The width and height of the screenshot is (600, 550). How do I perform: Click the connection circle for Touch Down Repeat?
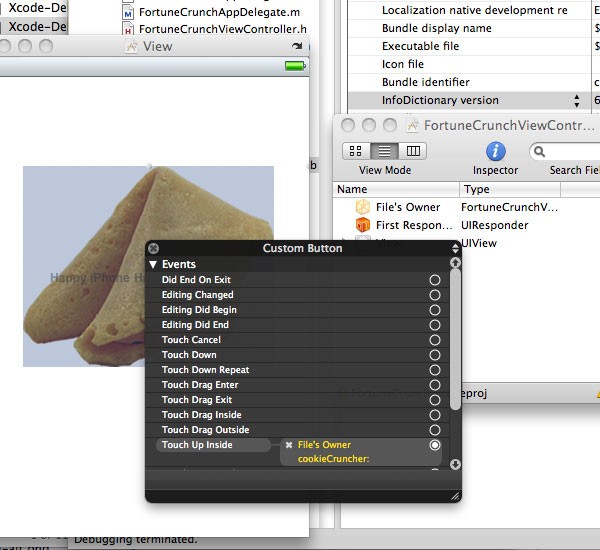(435, 370)
